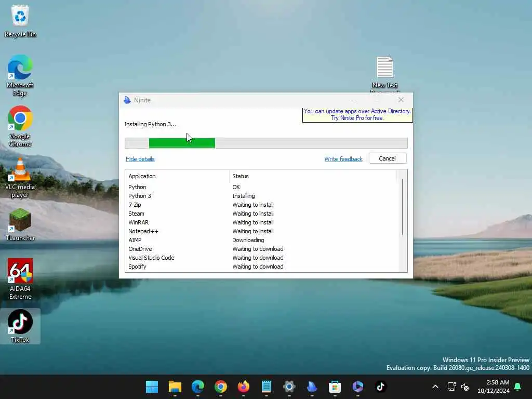
Task: Select the OneDrive row
Action: [261, 249]
